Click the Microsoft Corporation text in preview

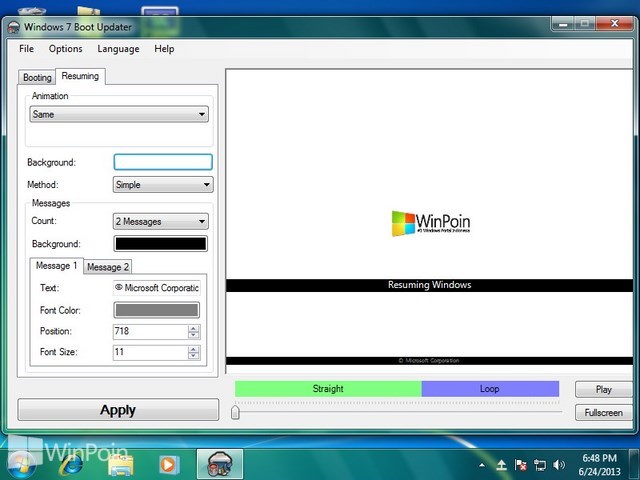pos(429,361)
